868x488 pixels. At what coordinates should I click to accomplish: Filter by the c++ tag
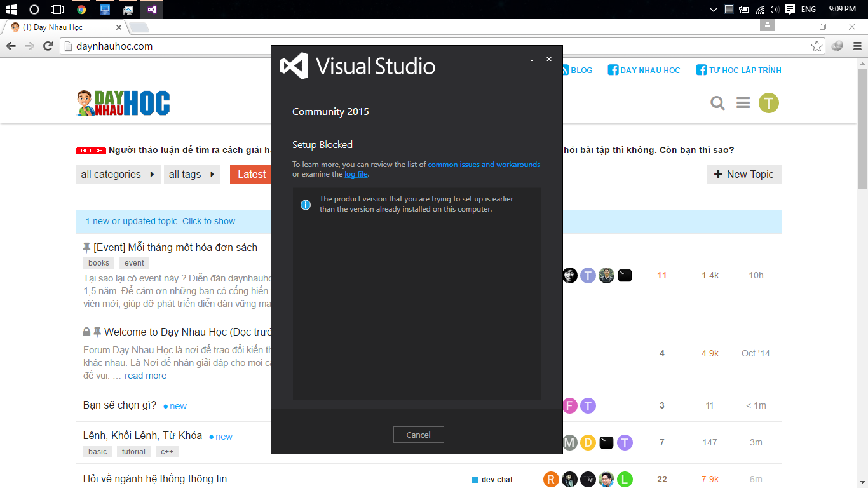(167, 452)
